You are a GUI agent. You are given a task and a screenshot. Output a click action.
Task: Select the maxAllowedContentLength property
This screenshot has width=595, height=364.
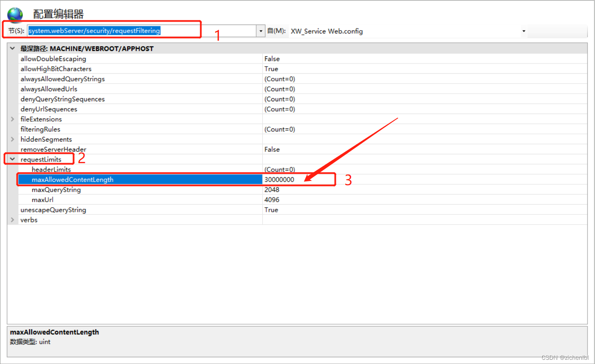[x=73, y=180]
